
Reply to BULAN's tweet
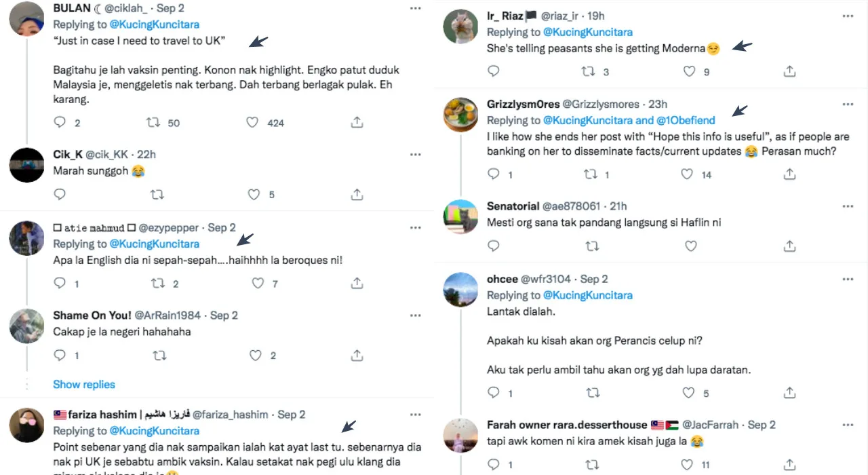click(60, 122)
